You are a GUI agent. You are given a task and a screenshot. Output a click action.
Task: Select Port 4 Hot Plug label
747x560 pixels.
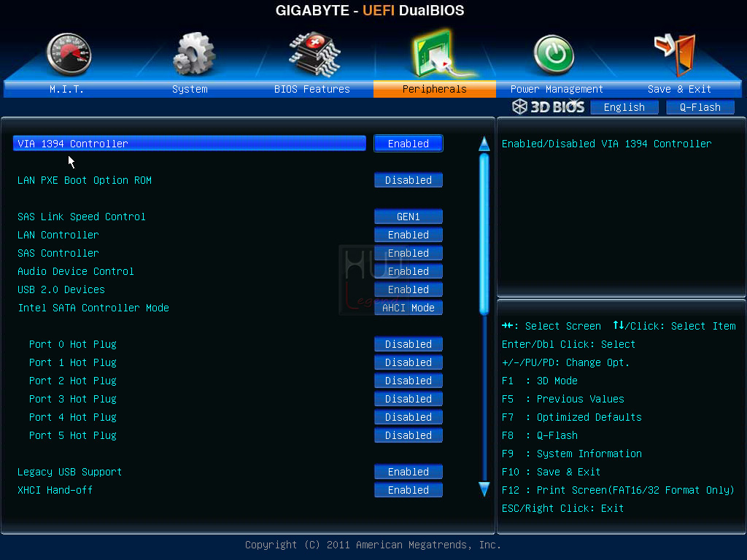point(73,417)
